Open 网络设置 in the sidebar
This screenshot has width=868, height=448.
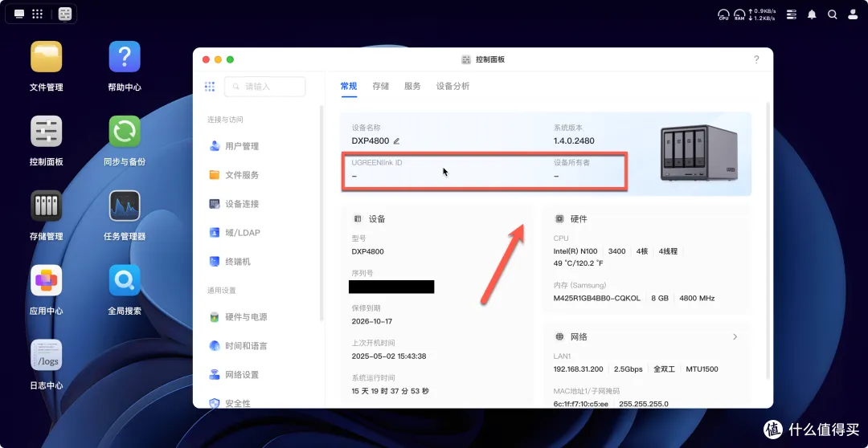(241, 375)
